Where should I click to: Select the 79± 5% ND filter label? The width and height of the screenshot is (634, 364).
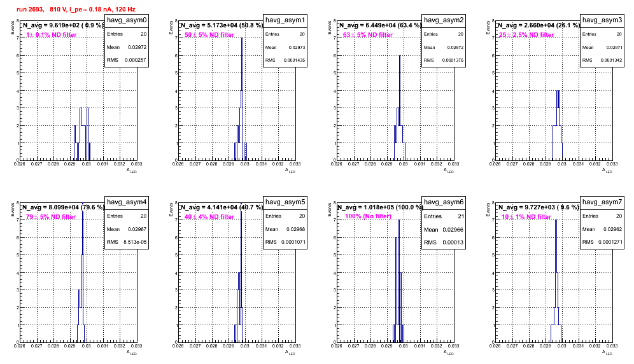tap(51, 217)
